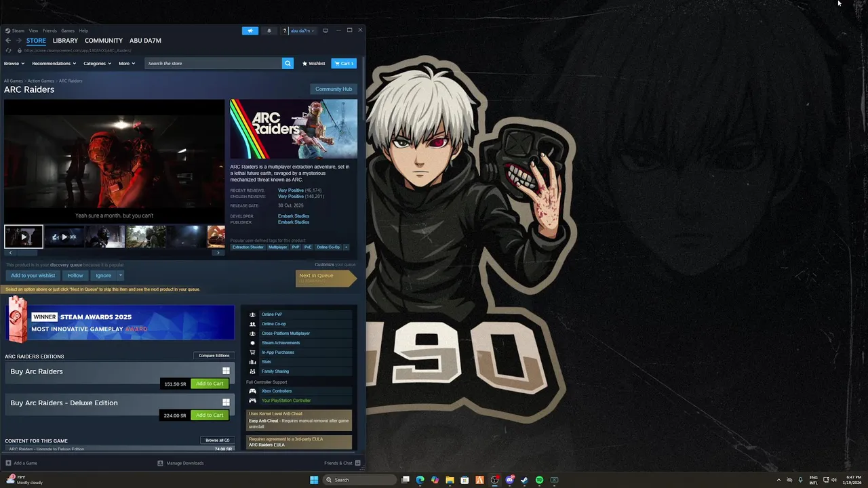This screenshot has width=868, height=488.
Task: Open Microsoft Edge from the taskbar
Action: coord(420,480)
